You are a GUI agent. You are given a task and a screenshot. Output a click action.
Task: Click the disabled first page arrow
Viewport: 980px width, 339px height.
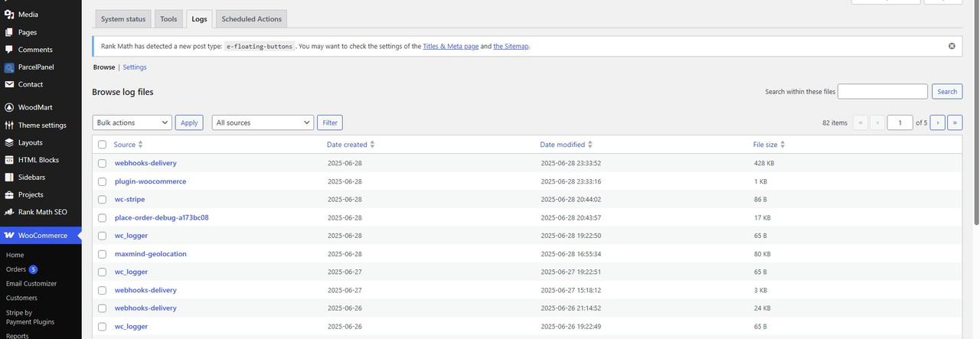[x=860, y=122]
